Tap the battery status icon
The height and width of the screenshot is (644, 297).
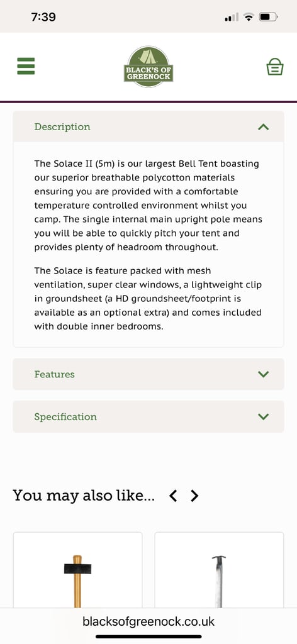tap(269, 17)
